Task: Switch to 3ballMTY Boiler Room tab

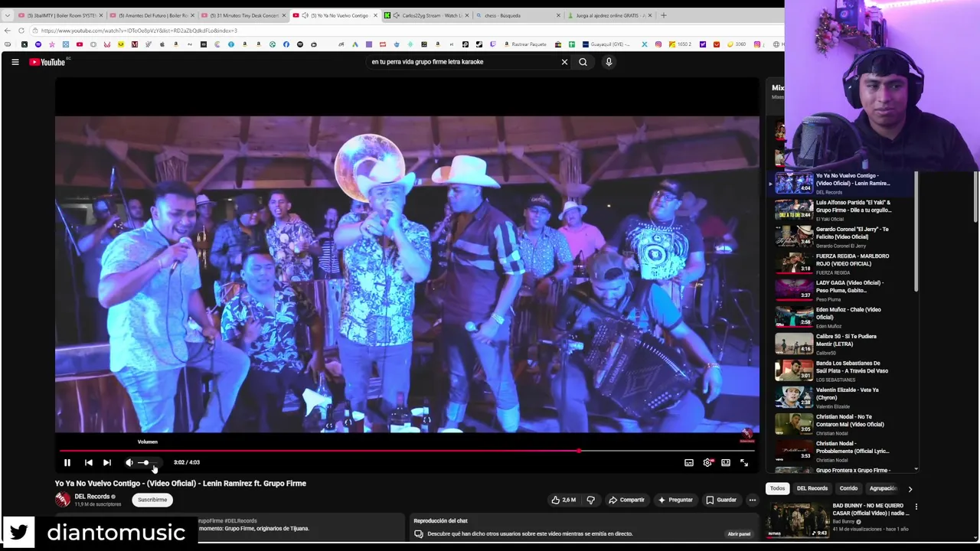Action: click(x=60, y=15)
